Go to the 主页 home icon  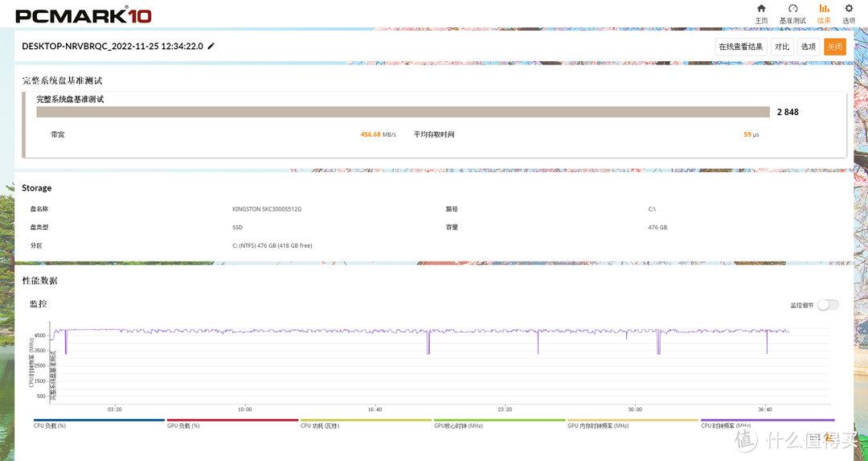[x=761, y=9]
